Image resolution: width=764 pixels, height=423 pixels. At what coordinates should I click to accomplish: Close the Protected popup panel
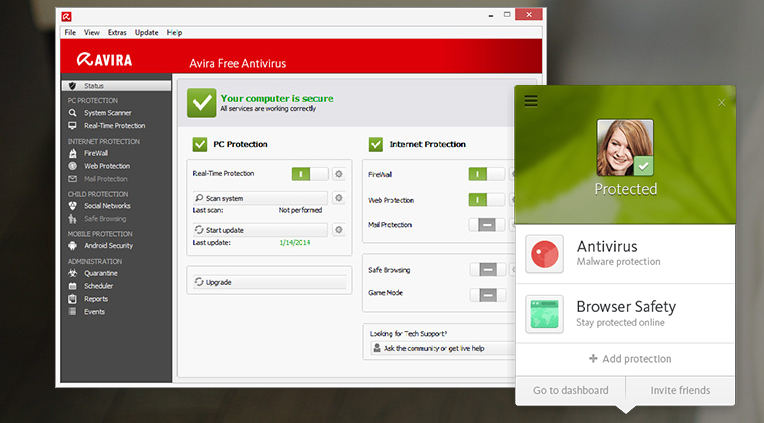722,102
